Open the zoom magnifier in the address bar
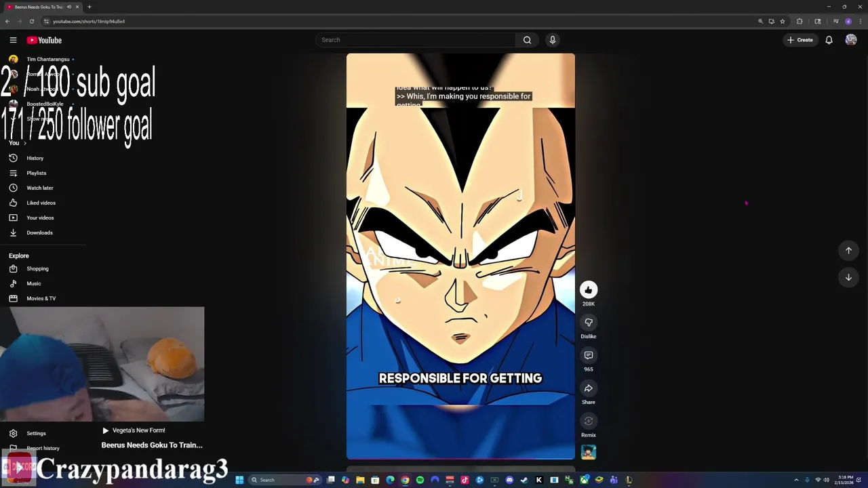 coord(761,21)
